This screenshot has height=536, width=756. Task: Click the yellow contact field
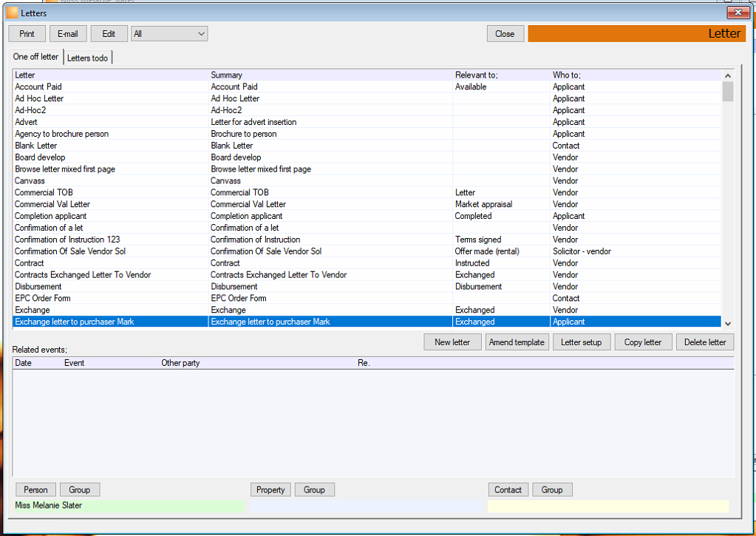tap(608, 506)
